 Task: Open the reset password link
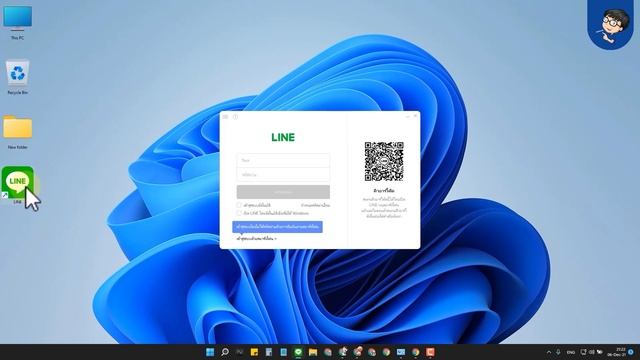pos(315,205)
